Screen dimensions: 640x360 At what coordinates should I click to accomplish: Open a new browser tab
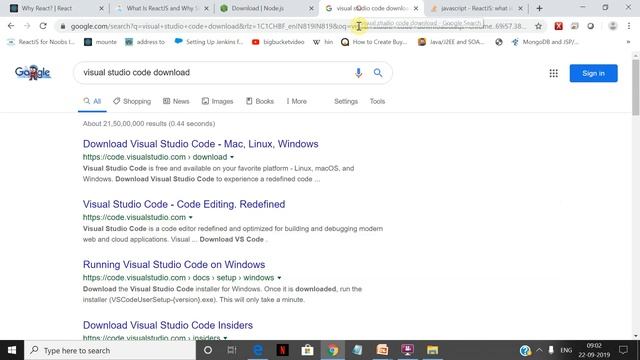pyautogui.click(x=539, y=8)
